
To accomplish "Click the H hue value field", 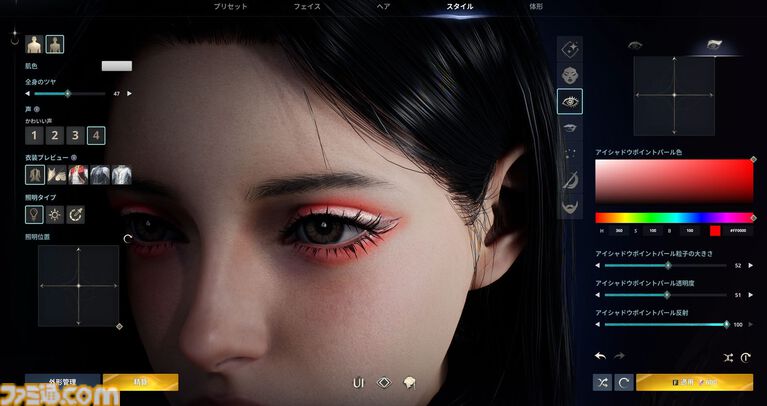I will click(x=619, y=231).
